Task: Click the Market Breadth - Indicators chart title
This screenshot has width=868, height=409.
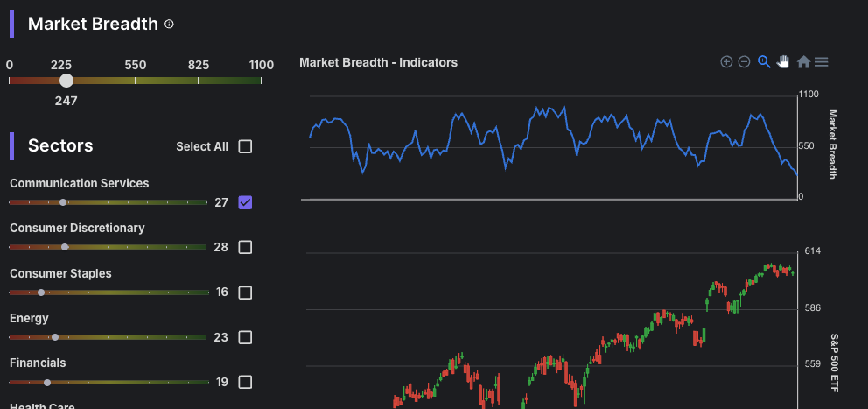Action: pyautogui.click(x=378, y=62)
